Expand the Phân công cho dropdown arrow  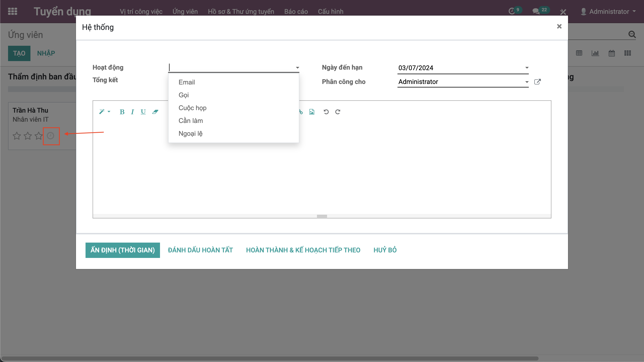point(527,82)
